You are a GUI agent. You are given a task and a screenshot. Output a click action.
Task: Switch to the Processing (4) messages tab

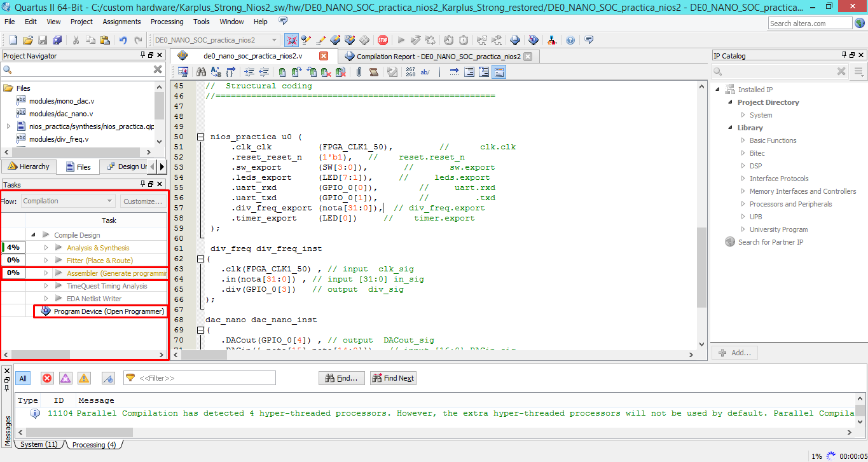pos(93,445)
